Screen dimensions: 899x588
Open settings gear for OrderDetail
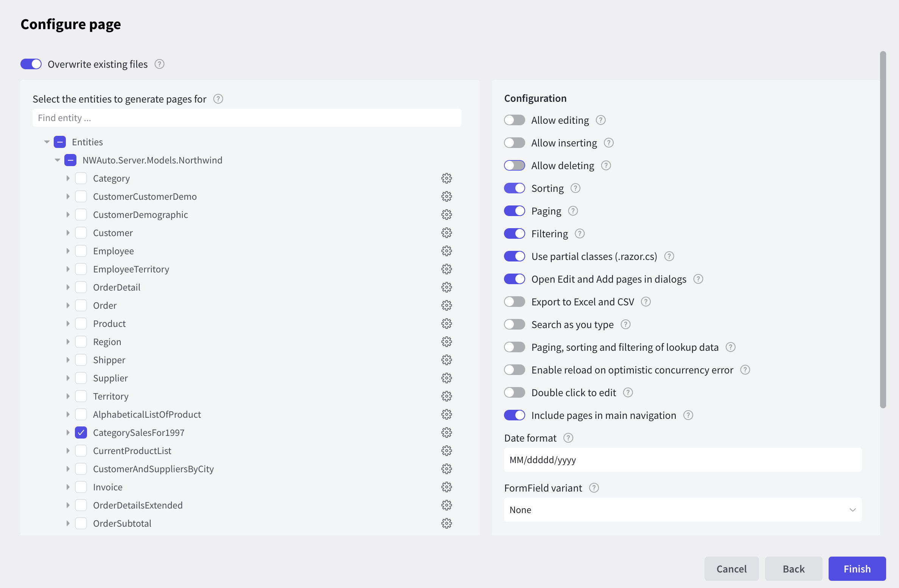[x=446, y=287]
